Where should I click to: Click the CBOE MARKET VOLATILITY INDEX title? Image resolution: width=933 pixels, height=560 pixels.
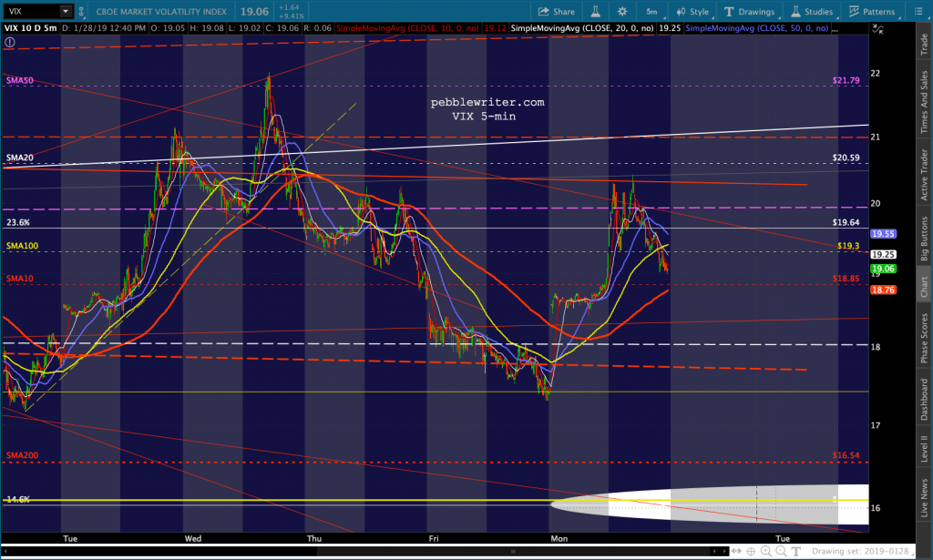click(x=161, y=11)
